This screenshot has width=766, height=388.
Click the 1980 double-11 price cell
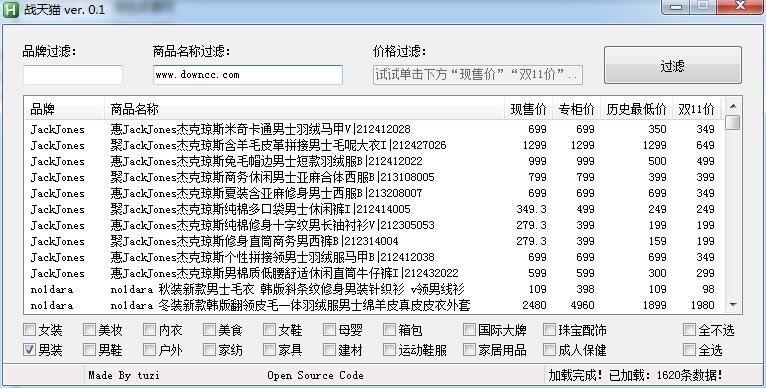click(702, 305)
